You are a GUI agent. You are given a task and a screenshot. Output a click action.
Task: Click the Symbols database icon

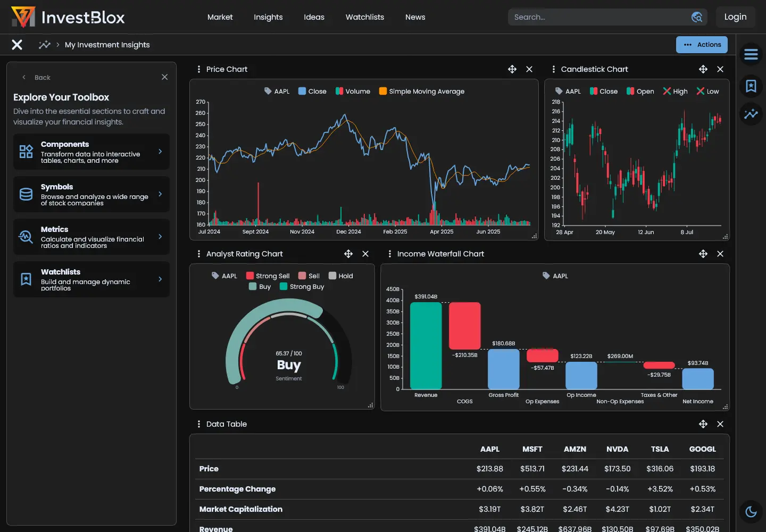(x=26, y=194)
